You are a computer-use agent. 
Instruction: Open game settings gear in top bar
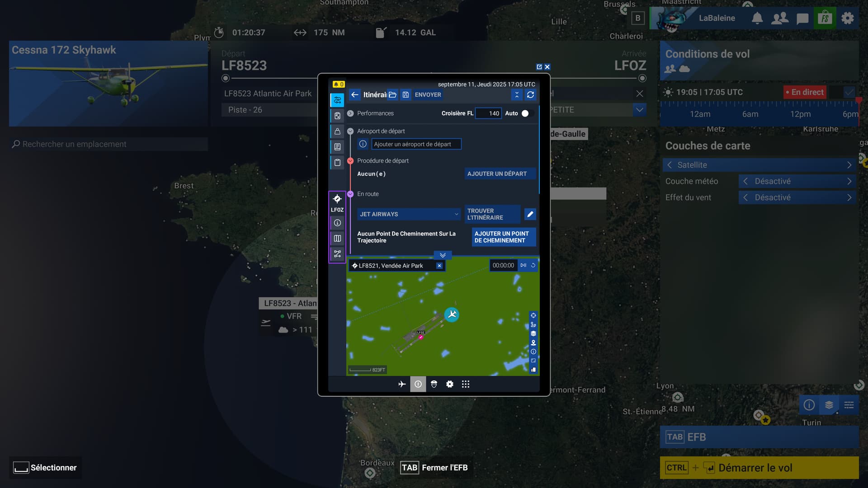click(848, 19)
